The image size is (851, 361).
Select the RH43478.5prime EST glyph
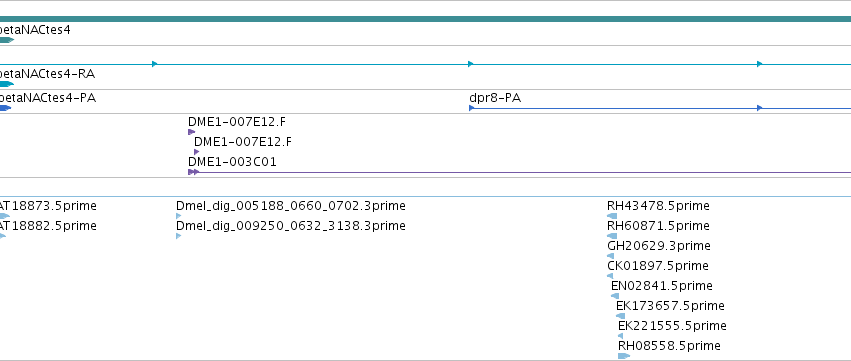pyautogui.click(x=612, y=216)
